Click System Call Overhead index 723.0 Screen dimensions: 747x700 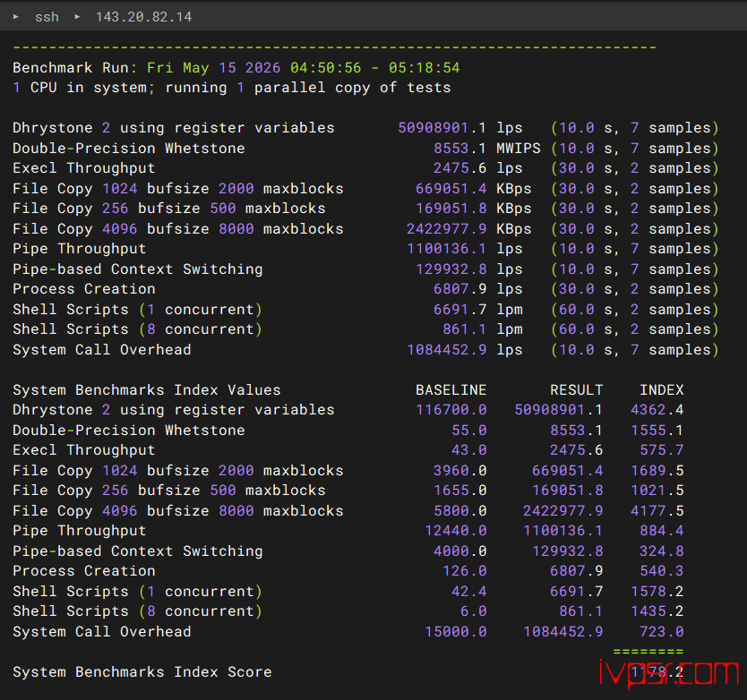click(x=661, y=632)
